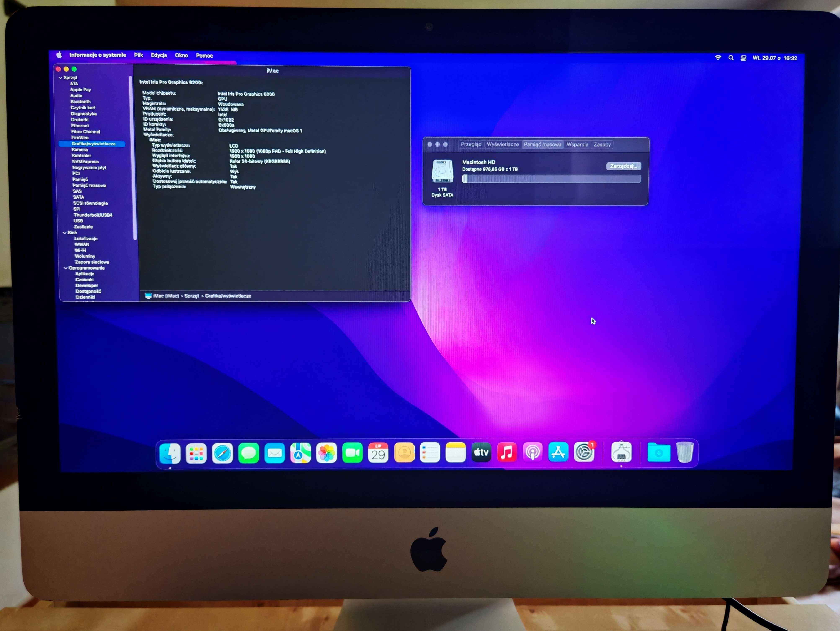The height and width of the screenshot is (631, 840).
Task: Select NVMExpress in sidebar
Action: [x=85, y=162]
